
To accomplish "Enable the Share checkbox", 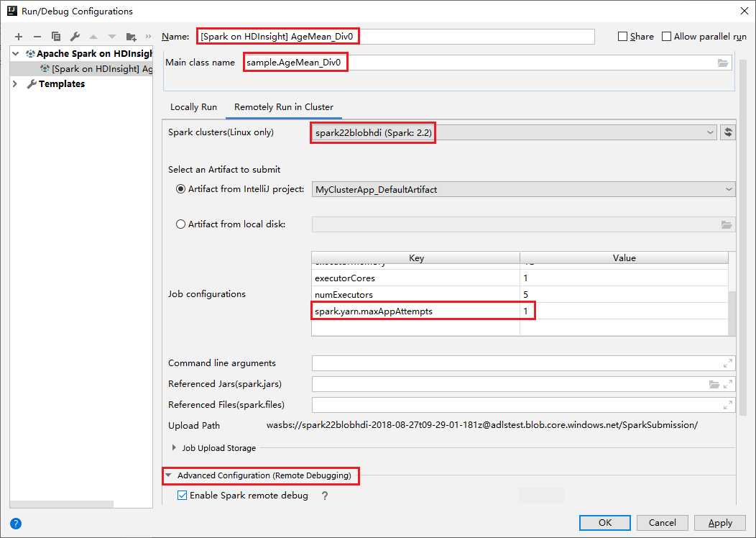I will click(622, 37).
